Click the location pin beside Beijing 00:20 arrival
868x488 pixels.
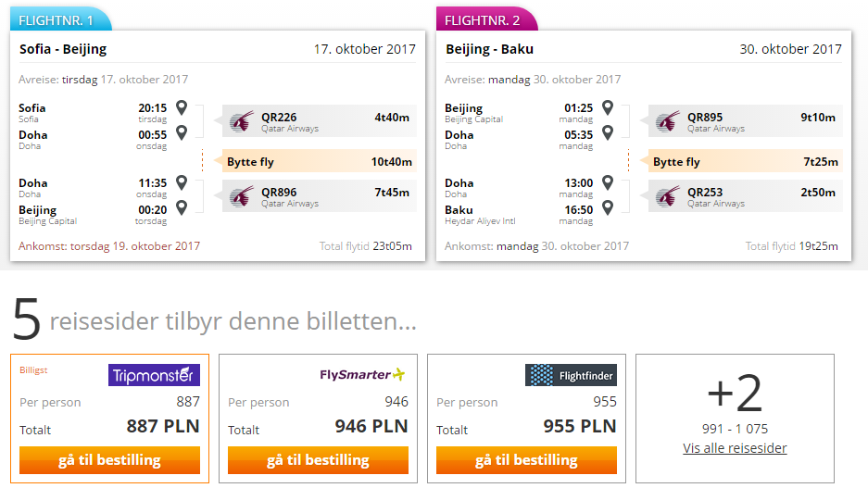tap(182, 207)
